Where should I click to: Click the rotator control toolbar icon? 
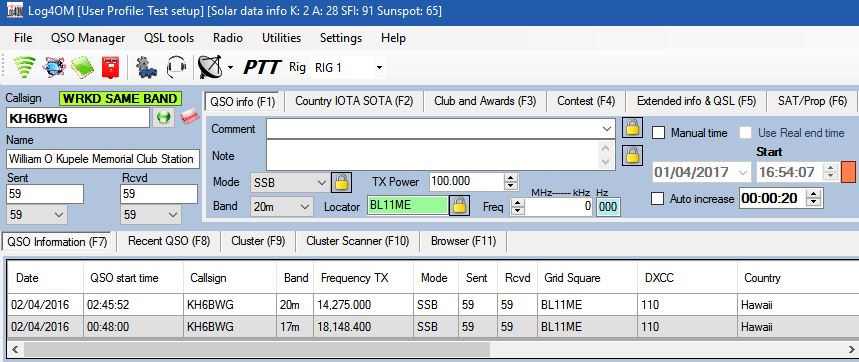(x=147, y=68)
